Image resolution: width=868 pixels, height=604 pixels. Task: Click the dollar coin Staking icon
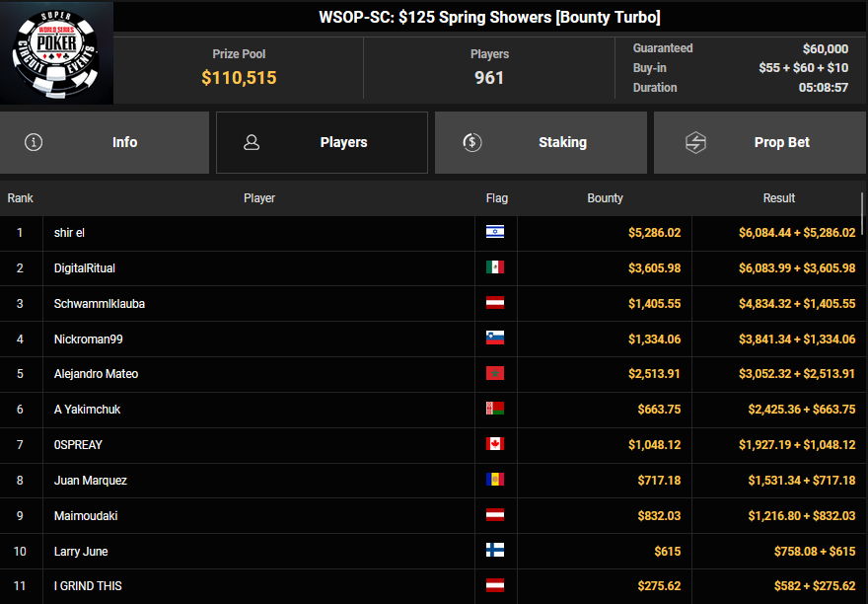(471, 142)
